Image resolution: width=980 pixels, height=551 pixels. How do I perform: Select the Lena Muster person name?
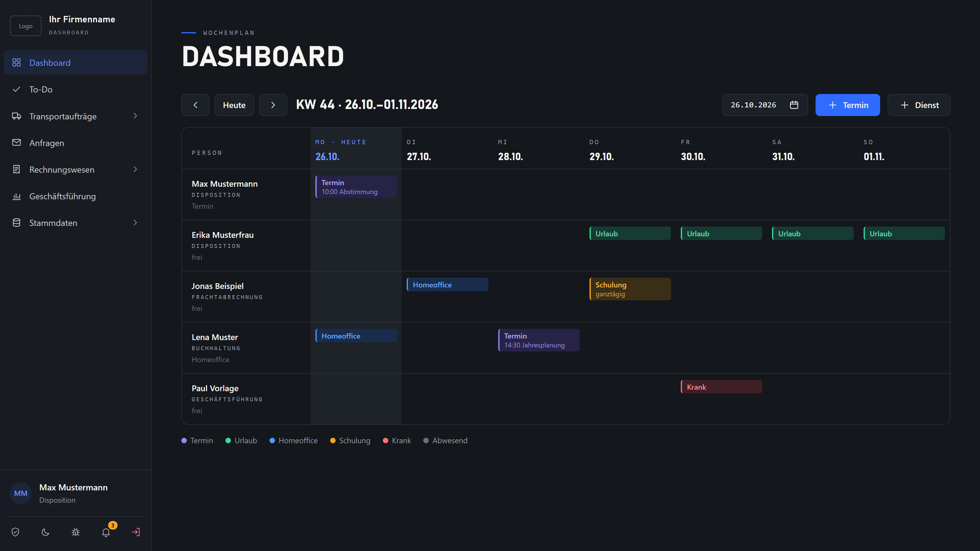pos(215,337)
